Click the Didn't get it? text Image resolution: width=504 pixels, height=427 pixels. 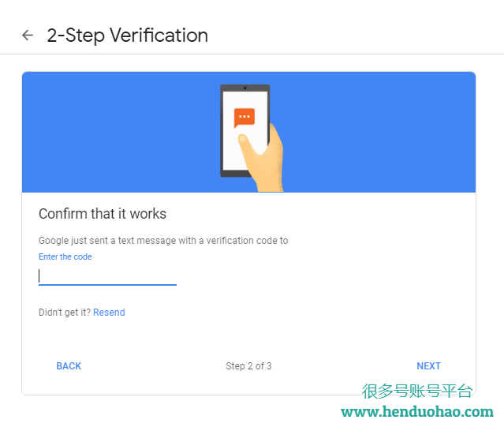pos(65,313)
